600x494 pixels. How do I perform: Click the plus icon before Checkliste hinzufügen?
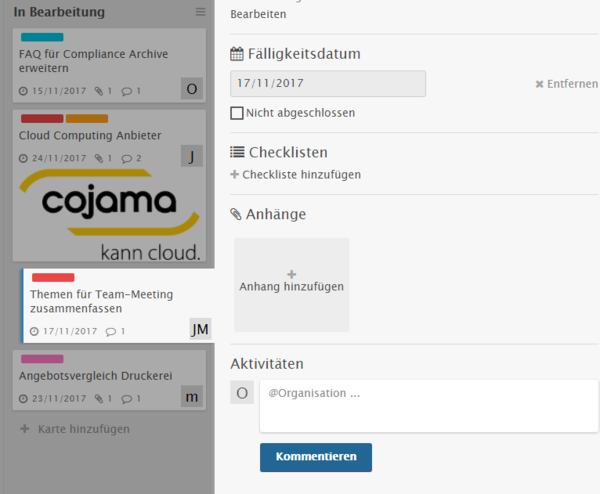(235, 174)
